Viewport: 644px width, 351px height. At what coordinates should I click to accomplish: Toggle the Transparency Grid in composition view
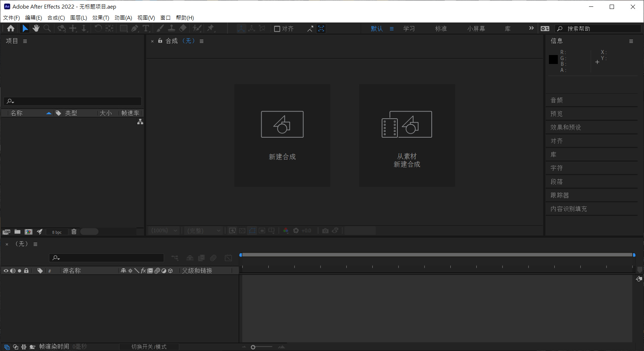point(242,231)
